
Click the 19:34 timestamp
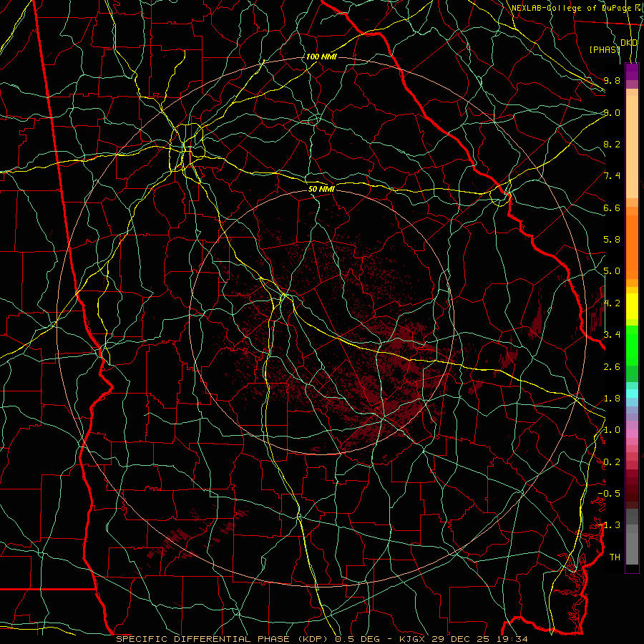(514, 639)
